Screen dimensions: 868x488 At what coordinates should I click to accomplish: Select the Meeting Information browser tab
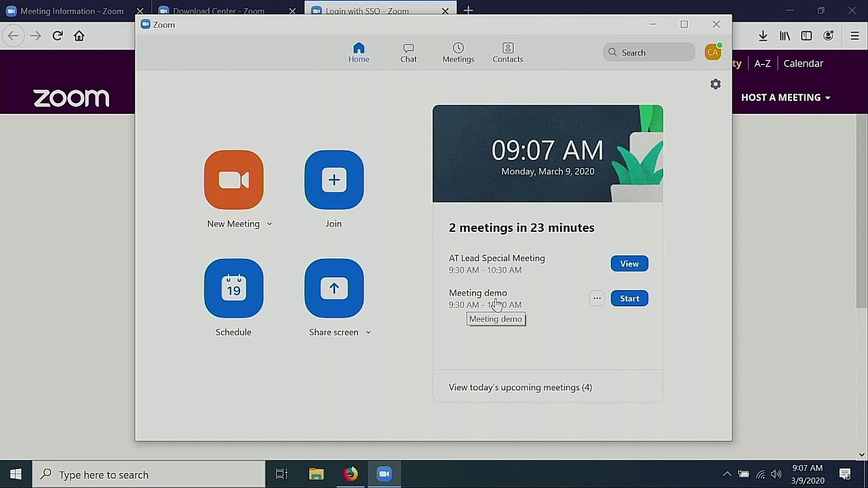click(x=73, y=11)
